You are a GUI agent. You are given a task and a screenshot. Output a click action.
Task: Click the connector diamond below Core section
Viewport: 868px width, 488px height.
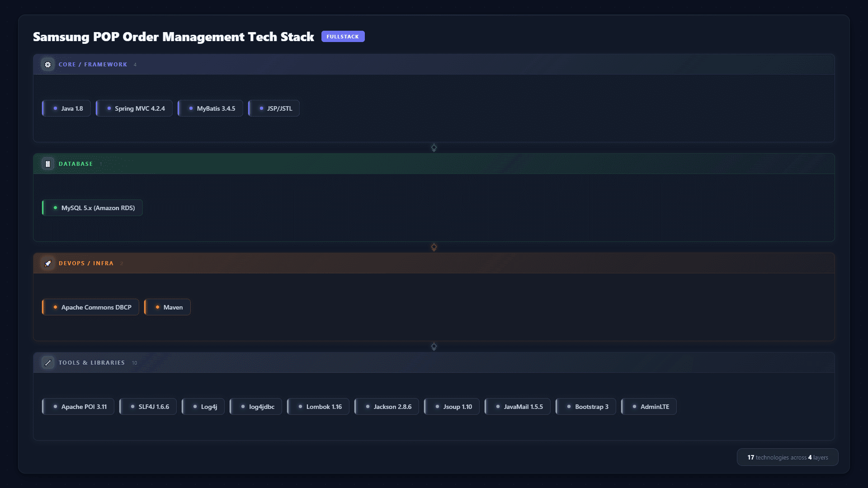pyautogui.click(x=434, y=148)
